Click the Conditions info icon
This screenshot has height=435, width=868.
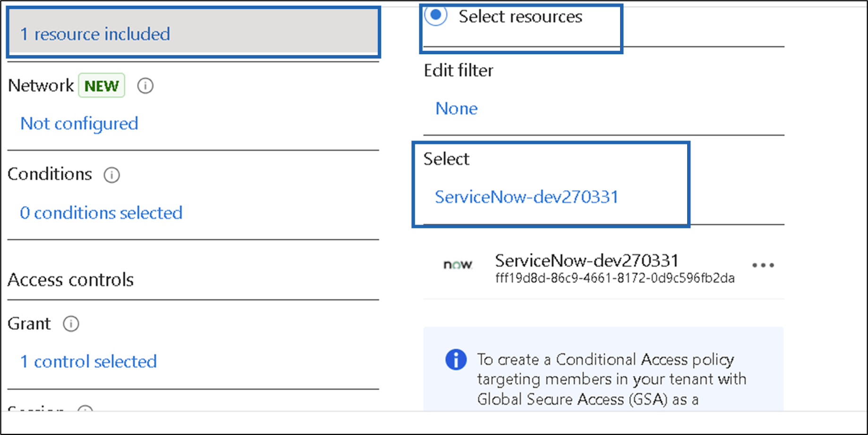point(111,175)
